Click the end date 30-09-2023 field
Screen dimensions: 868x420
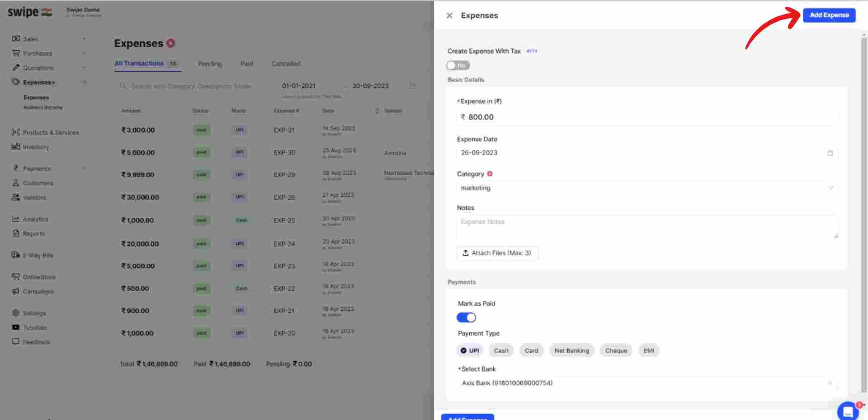click(x=370, y=86)
